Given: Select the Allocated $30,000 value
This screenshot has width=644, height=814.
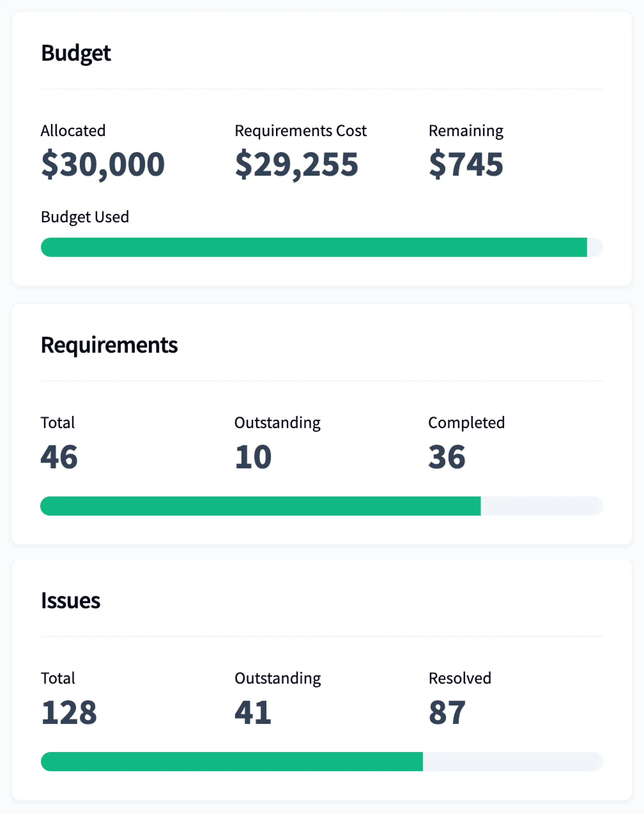Looking at the screenshot, I should click(x=103, y=163).
